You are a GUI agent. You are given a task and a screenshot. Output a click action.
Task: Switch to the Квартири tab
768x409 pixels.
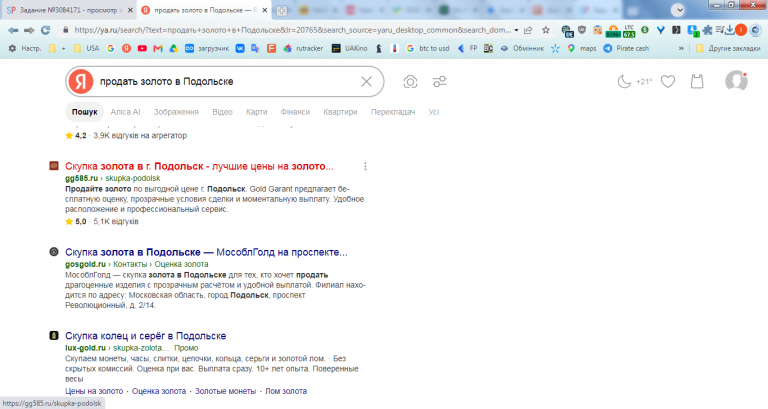pyautogui.click(x=340, y=112)
